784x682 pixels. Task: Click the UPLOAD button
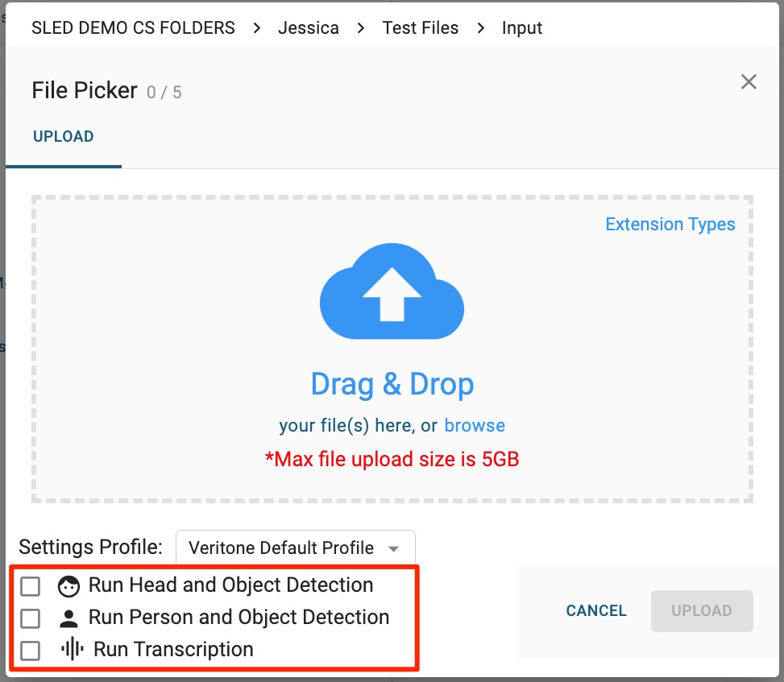click(x=701, y=610)
